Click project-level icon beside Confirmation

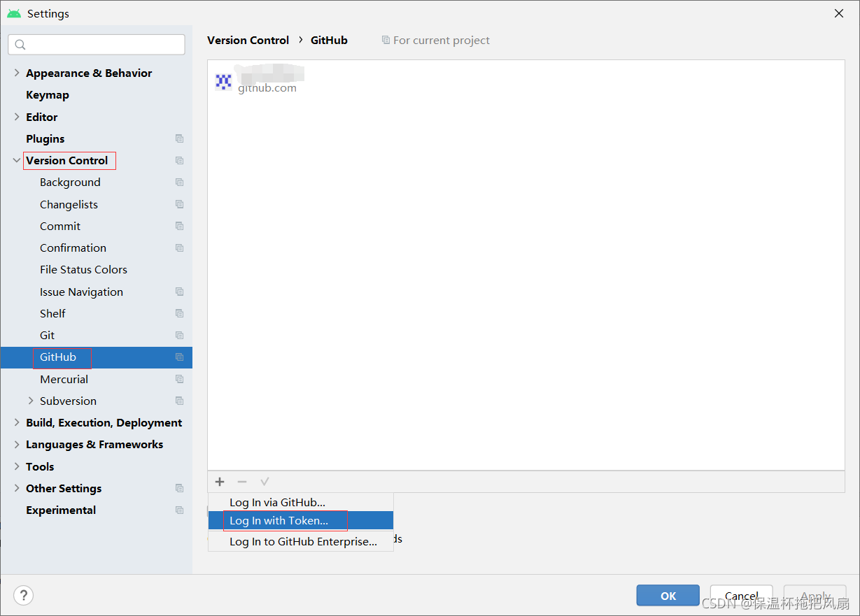(x=180, y=248)
